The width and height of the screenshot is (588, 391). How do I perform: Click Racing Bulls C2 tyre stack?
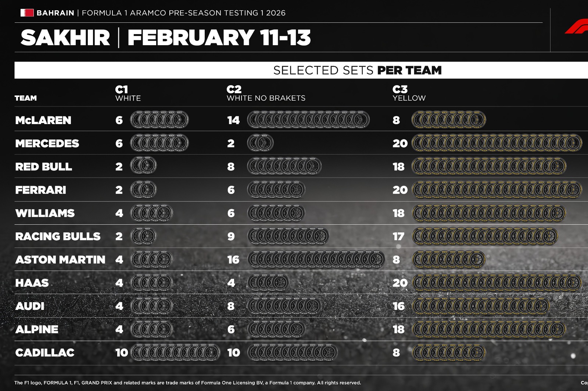click(x=288, y=236)
